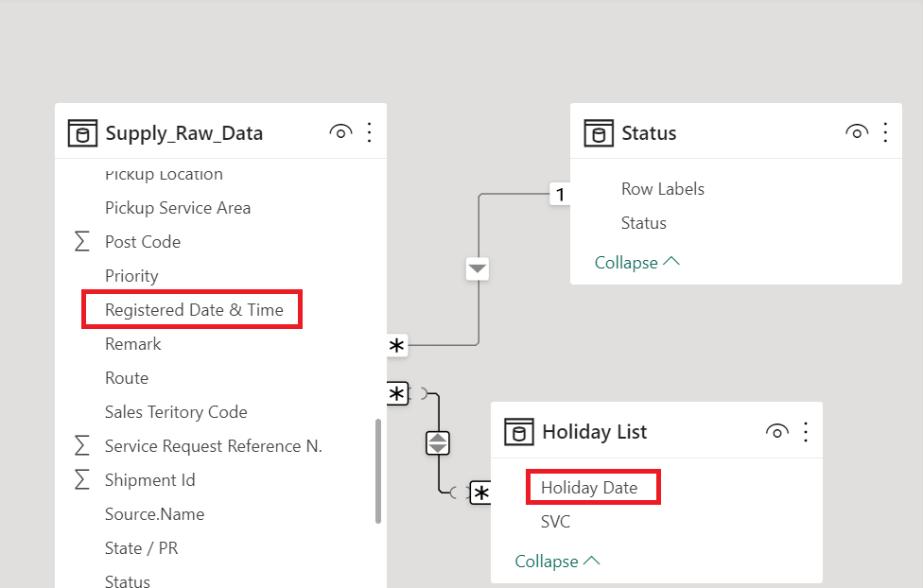Select the Sales Teritory Code field
This screenshot has height=588, width=923.
click(176, 412)
